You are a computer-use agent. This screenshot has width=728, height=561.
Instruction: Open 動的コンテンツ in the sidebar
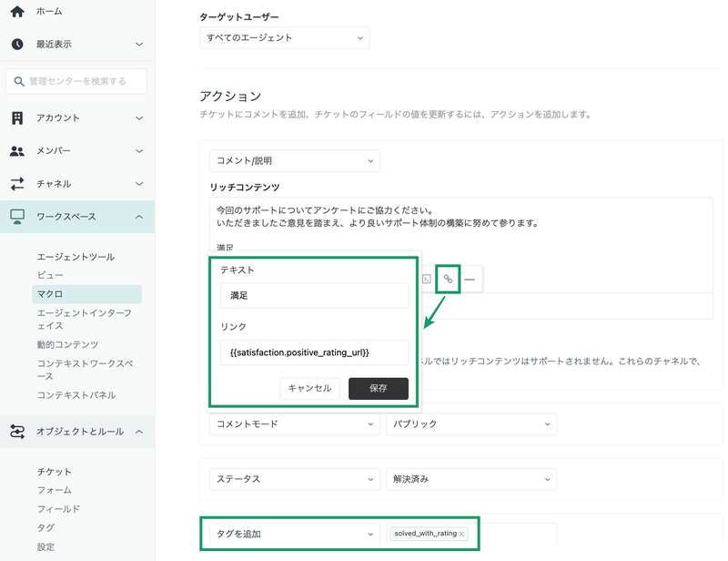pyautogui.click(x=67, y=344)
